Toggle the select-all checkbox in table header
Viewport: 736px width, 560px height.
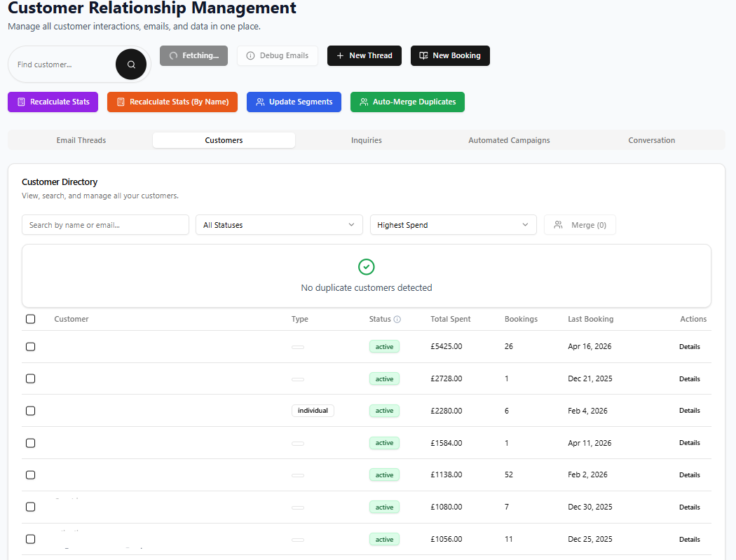pyautogui.click(x=31, y=319)
